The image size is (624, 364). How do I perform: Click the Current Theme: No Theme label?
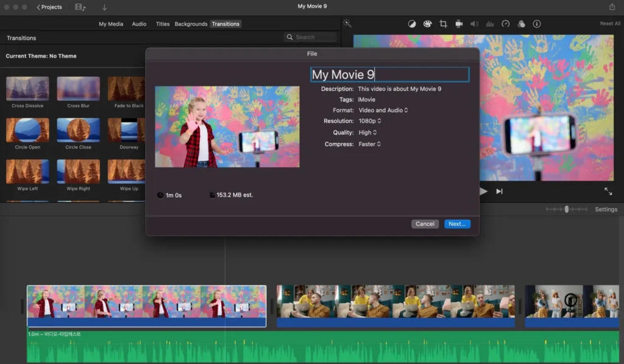41,56
